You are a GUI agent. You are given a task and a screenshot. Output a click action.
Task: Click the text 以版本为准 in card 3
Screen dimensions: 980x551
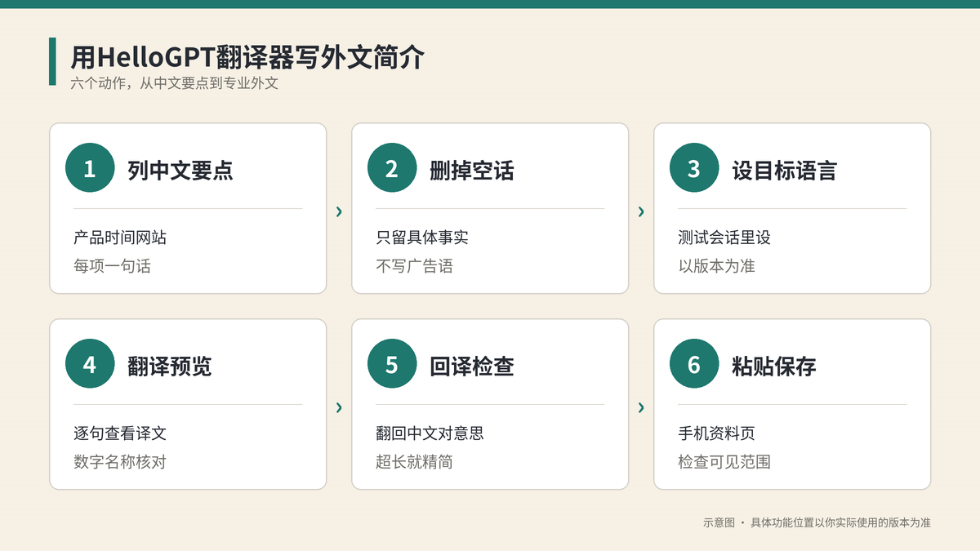(717, 266)
